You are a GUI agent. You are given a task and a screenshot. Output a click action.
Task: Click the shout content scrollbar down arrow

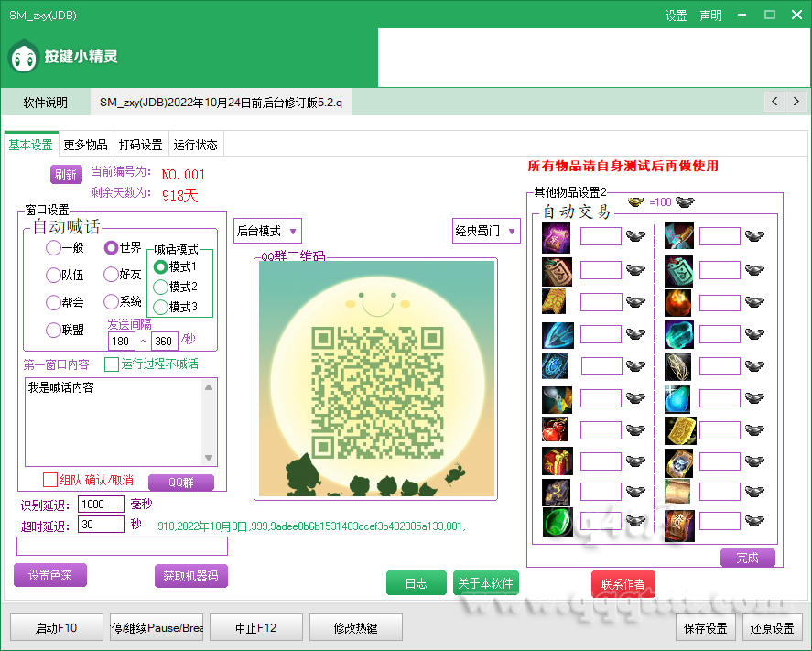[209, 457]
